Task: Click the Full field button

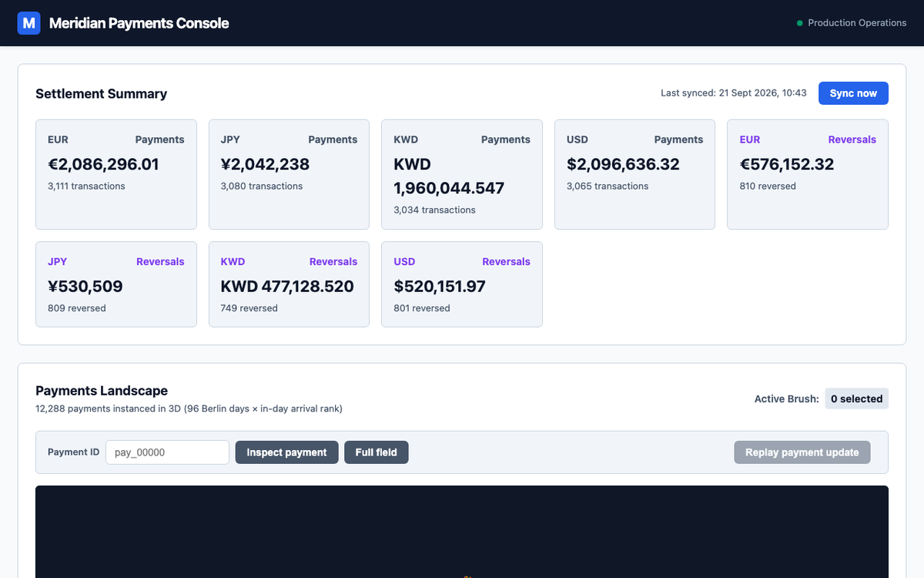Action: point(377,452)
